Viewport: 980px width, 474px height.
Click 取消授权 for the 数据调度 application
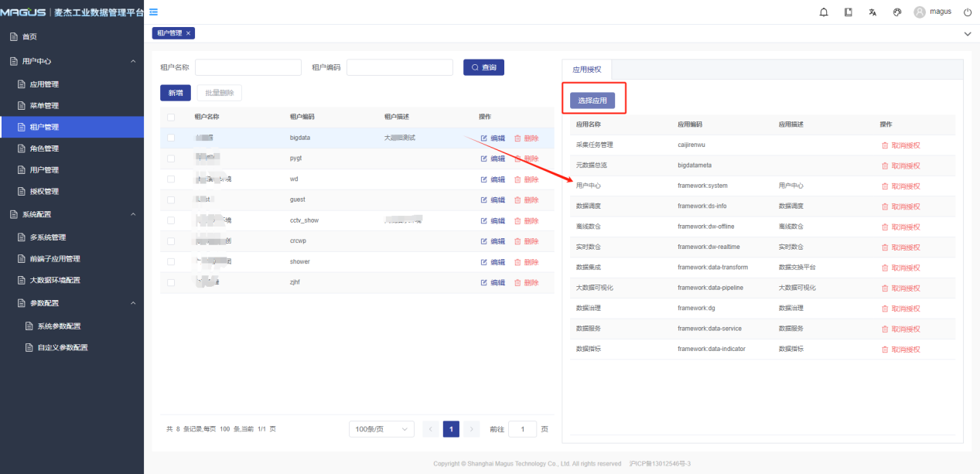coord(900,207)
